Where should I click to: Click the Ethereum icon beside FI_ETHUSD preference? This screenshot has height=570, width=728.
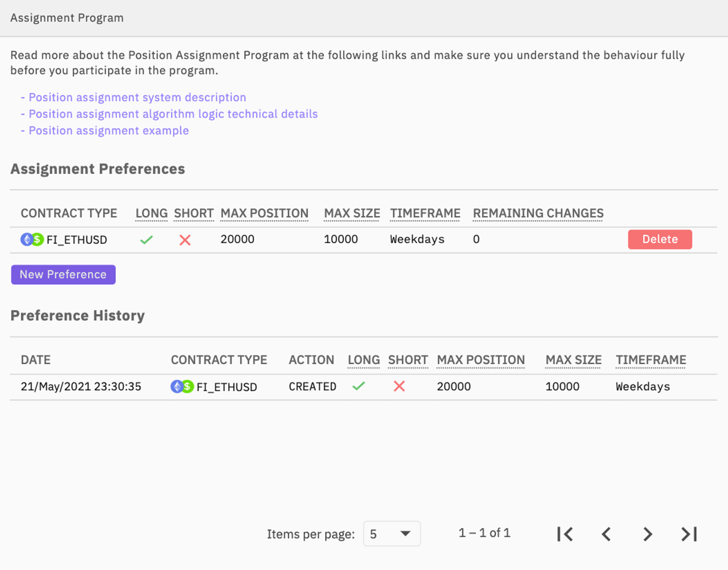click(x=27, y=239)
